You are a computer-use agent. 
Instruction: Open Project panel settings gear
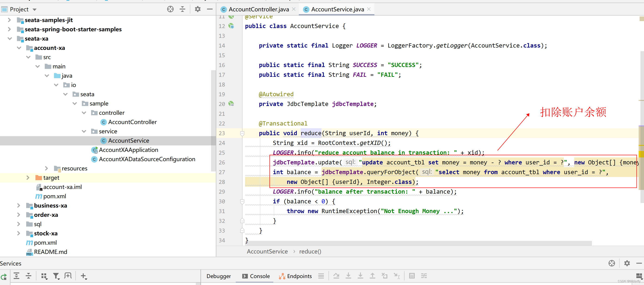[198, 9]
